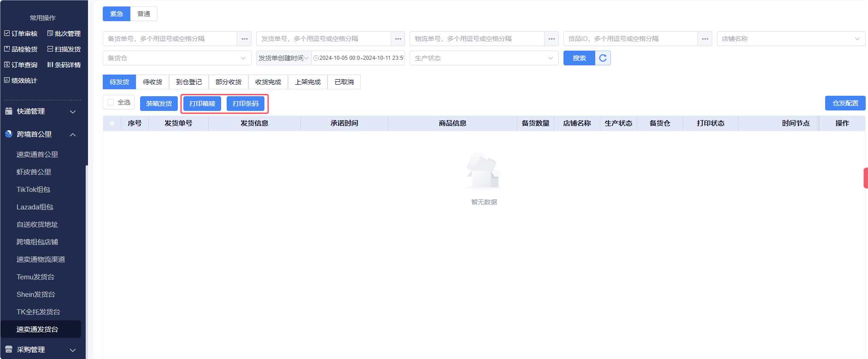Open batch input dots for 发货单号
Image resolution: width=868 pixels, height=359 pixels.
pyautogui.click(x=398, y=39)
